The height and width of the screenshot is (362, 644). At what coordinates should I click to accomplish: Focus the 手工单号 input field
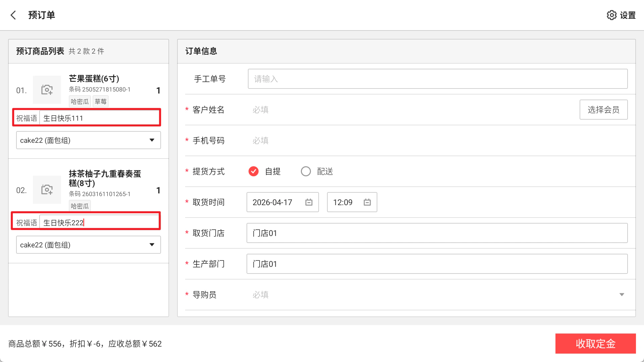[x=438, y=79]
